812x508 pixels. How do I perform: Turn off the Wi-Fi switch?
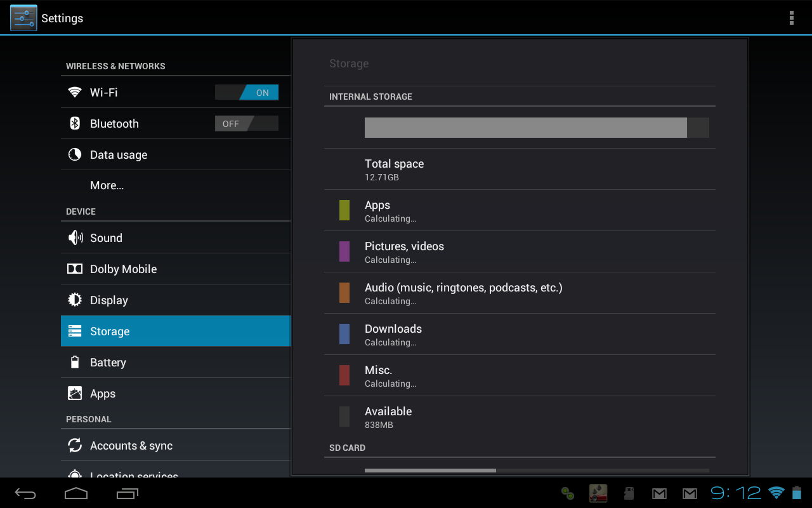pos(247,92)
